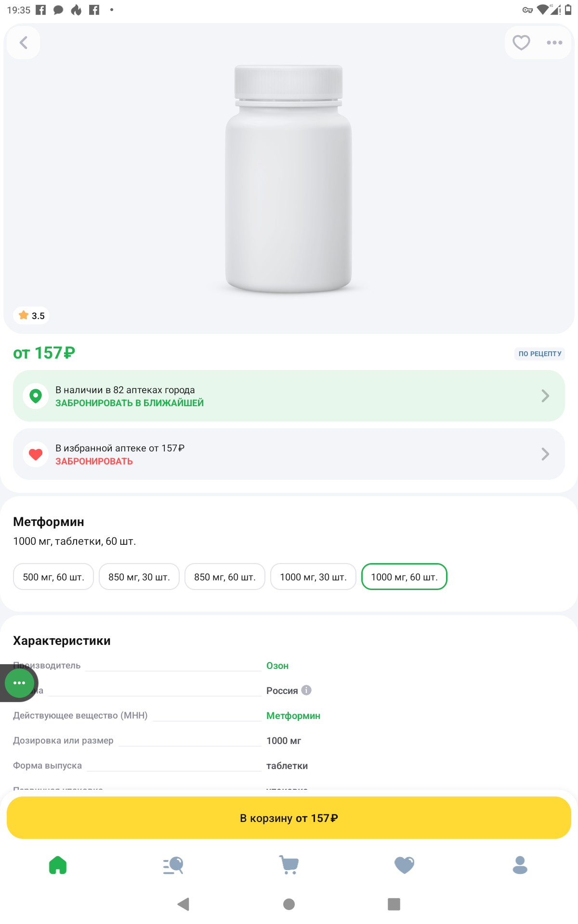Expand the 82 pharmacies availability chevron

click(x=545, y=396)
